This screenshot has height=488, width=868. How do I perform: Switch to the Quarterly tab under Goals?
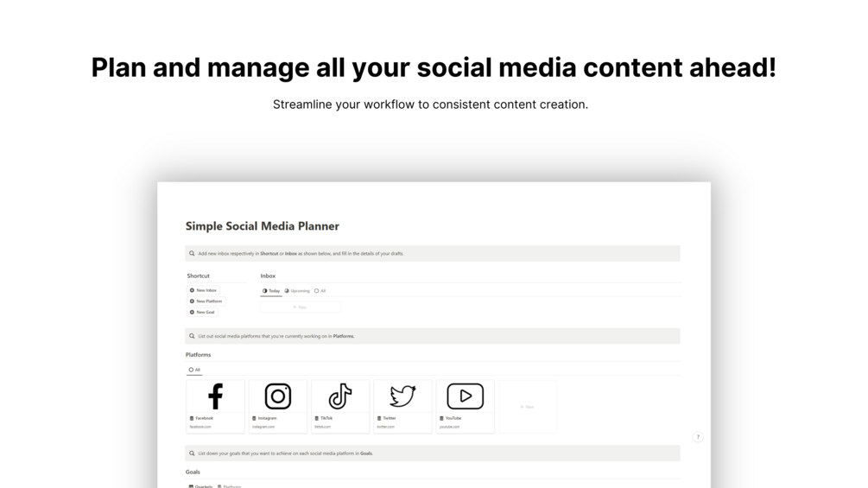(200, 486)
